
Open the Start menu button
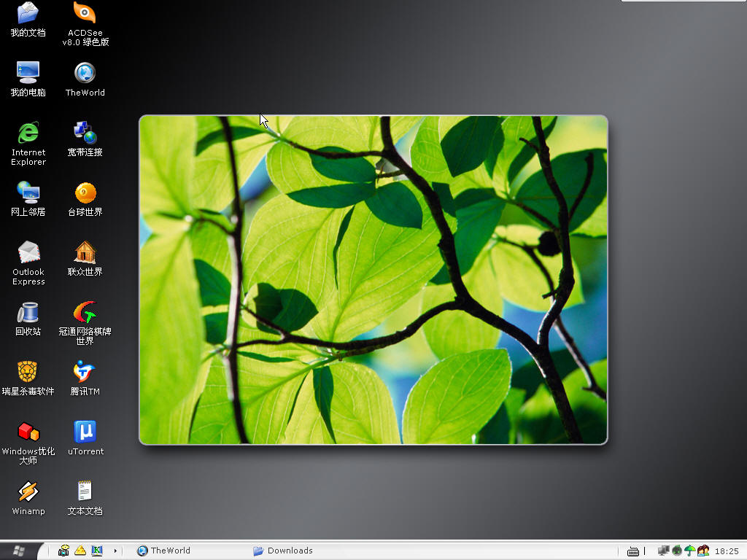point(19,551)
